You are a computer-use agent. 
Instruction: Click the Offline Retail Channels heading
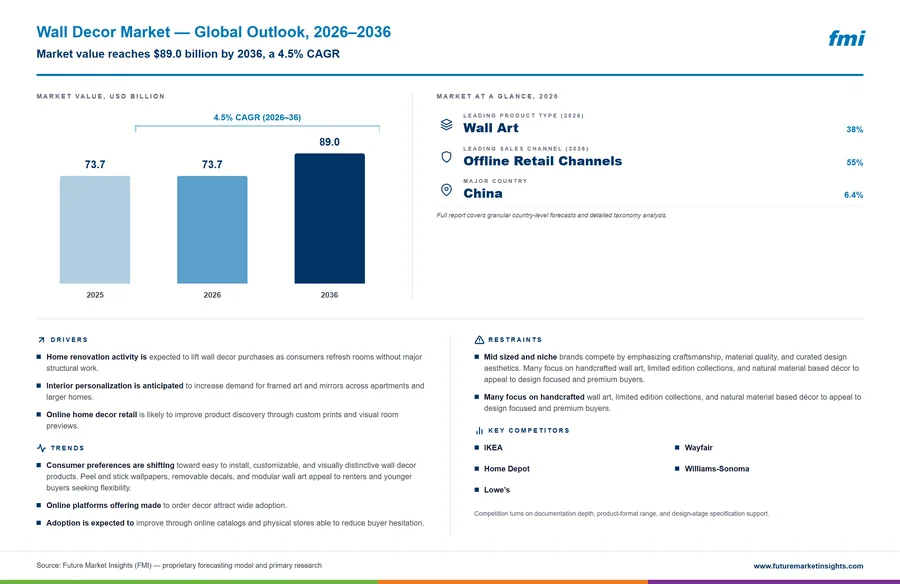542,161
